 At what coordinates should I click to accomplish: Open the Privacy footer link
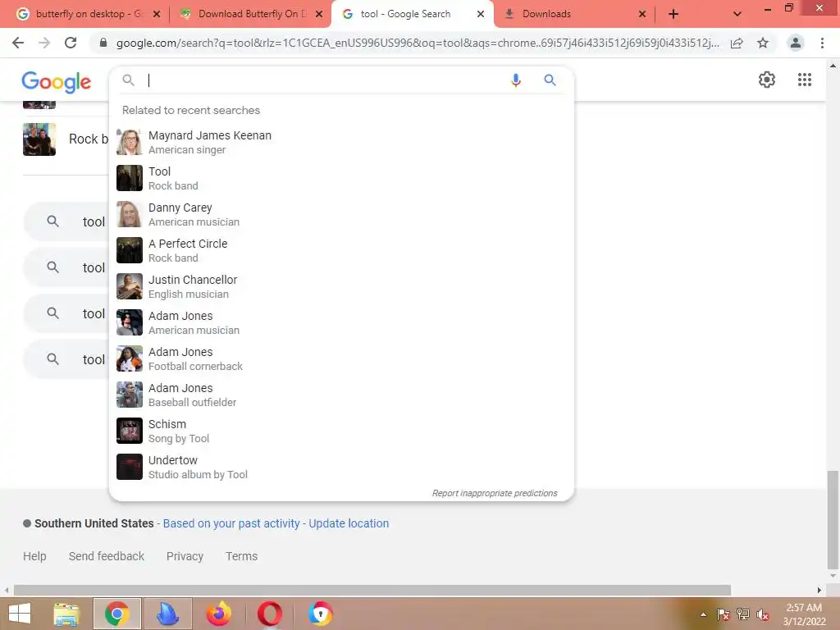click(x=185, y=556)
